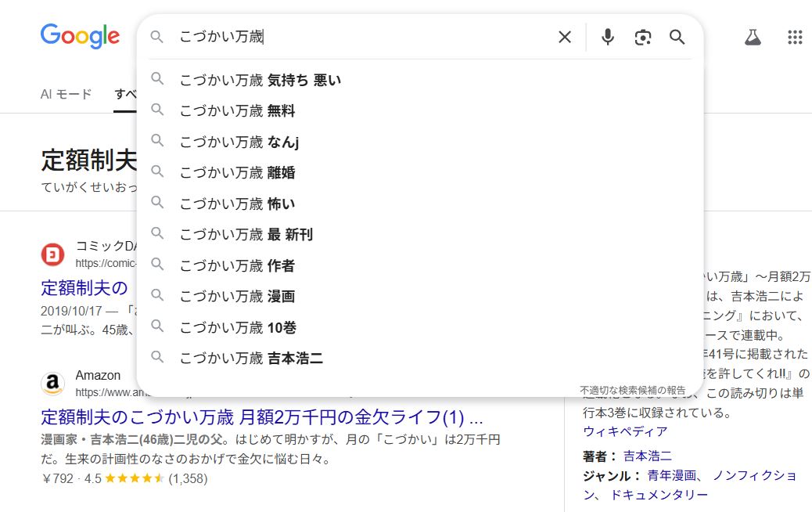Open the Amazon result 定額制夫のこづかい万歳 title
812x512 pixels.
pyautogui.click(x=261, y=416)
